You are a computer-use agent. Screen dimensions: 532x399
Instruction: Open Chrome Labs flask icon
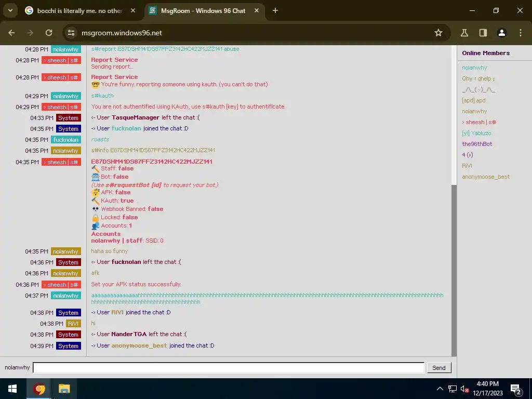click(x=464, y=33)
